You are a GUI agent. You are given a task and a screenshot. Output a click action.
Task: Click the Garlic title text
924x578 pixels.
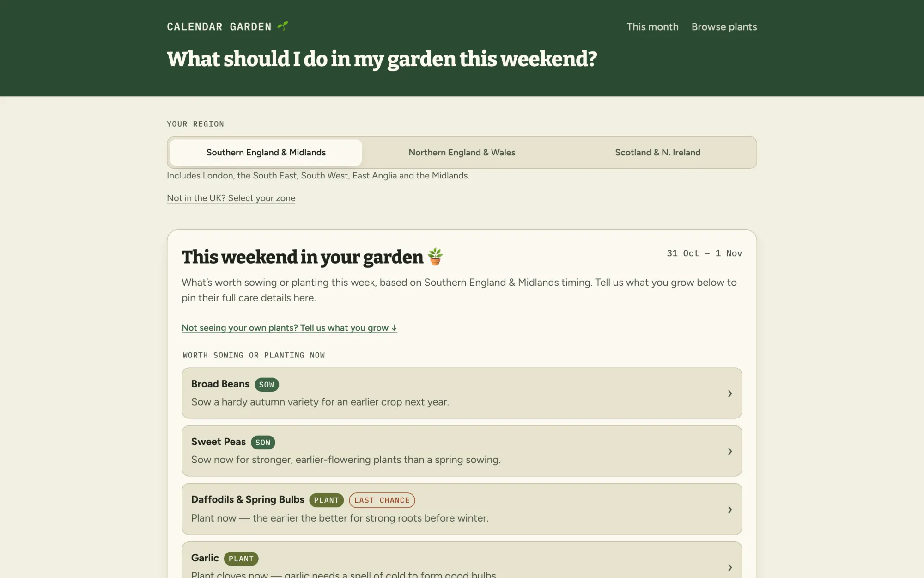tap(205, 558)
